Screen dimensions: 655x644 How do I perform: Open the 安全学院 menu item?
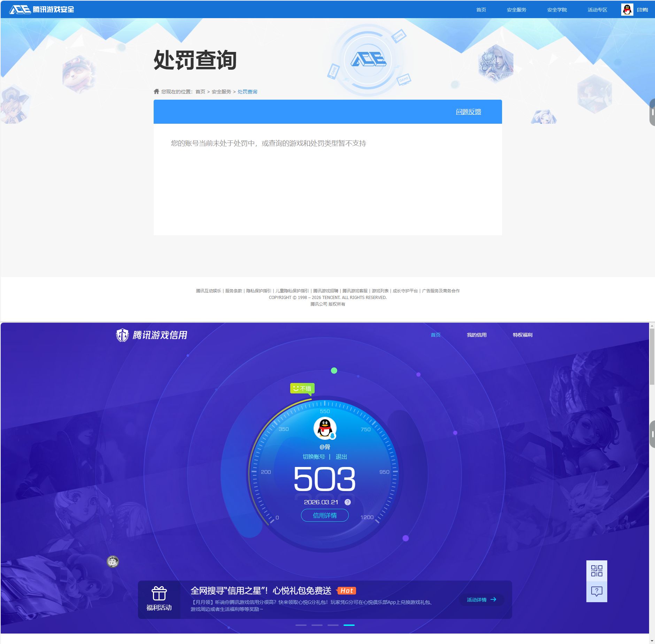click(556, 9)
